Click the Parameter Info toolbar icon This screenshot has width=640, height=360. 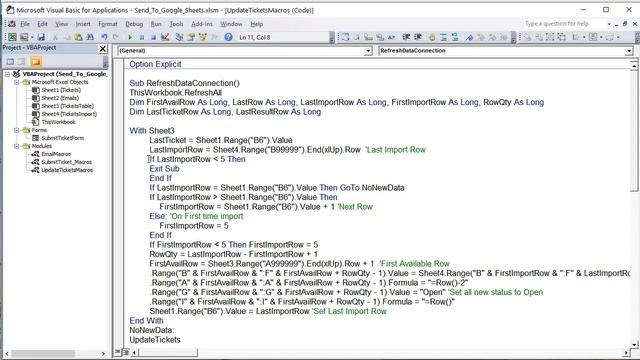[x=380, y=37]
